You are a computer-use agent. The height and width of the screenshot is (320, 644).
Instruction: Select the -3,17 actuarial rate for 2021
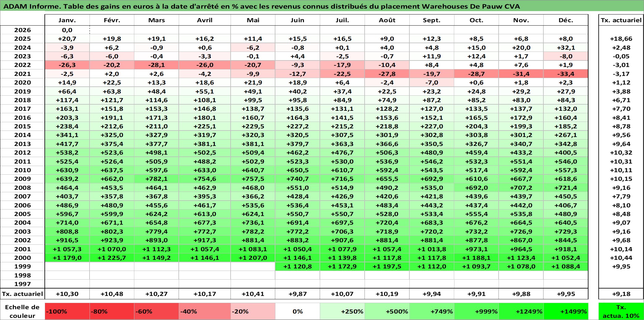[621, 74]
